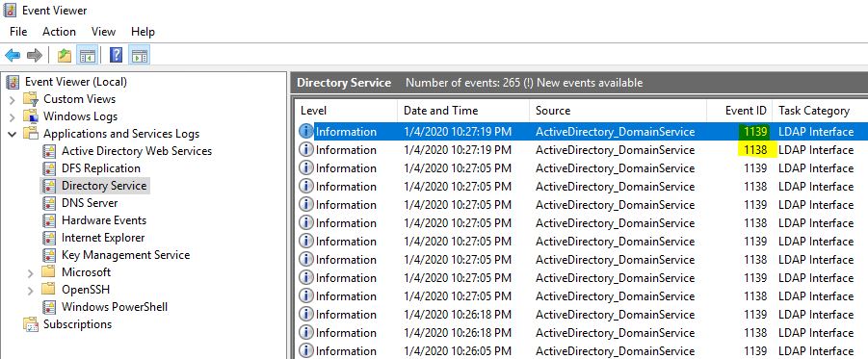
Task: Click the DFS Replication log icon
Action: coord(50,168)
